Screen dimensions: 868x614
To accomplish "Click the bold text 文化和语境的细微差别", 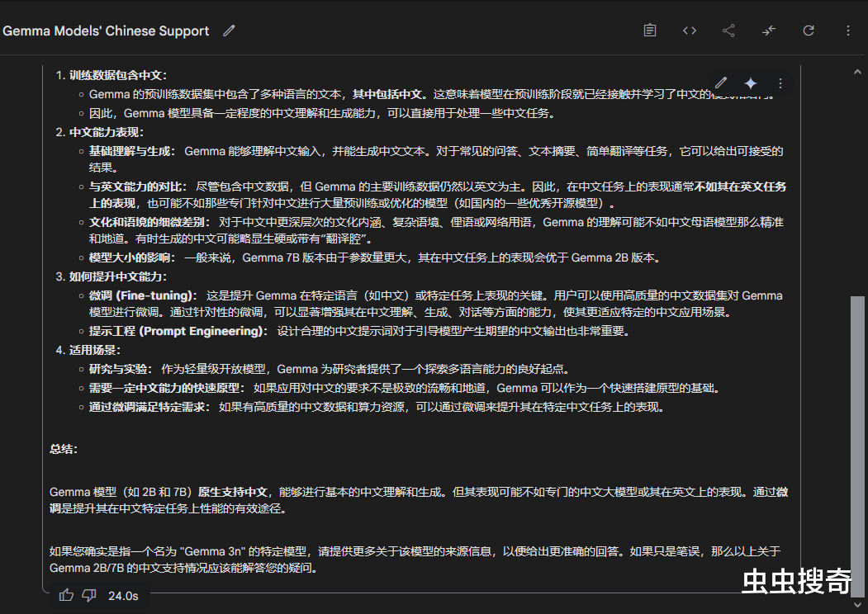I will pos(149,222).
